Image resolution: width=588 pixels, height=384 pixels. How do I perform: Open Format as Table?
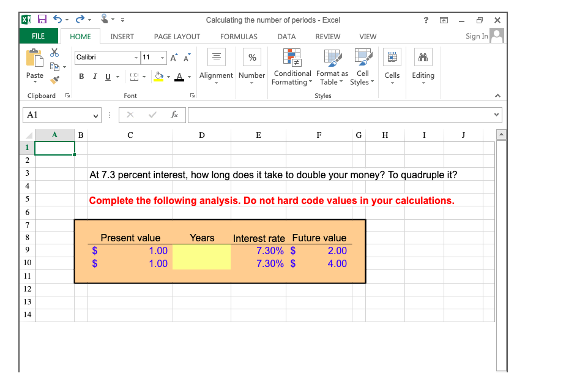pyautogui.click(x=332, y=67)
